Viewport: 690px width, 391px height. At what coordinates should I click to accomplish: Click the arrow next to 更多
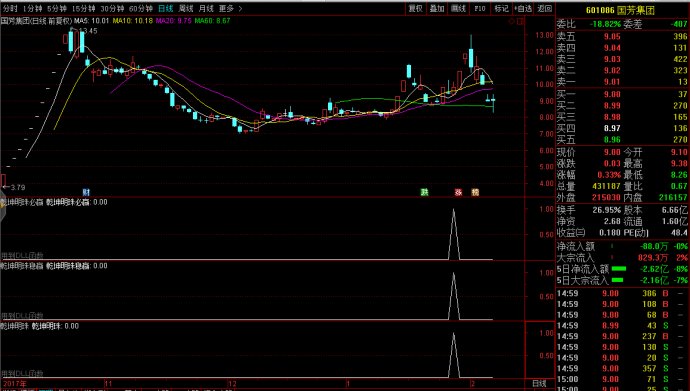(240, 8)
